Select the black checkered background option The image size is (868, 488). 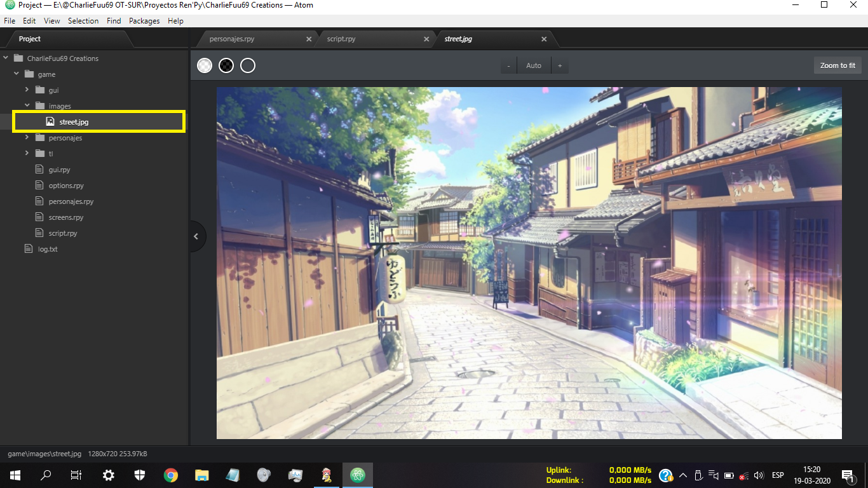pyautogui.click(x=226, y=65)
